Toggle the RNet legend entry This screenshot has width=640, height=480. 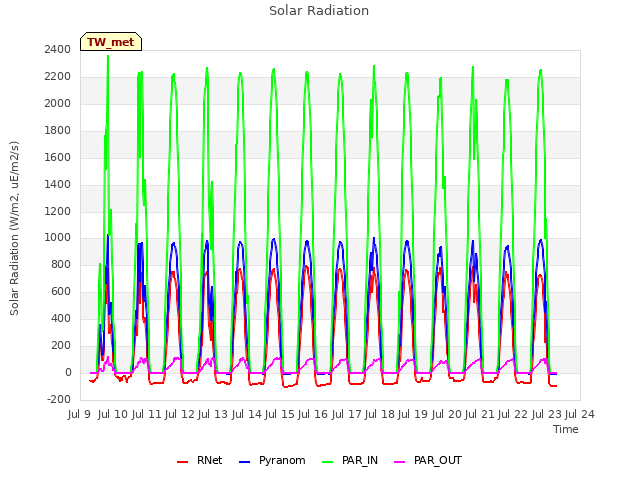coord(200,460)
